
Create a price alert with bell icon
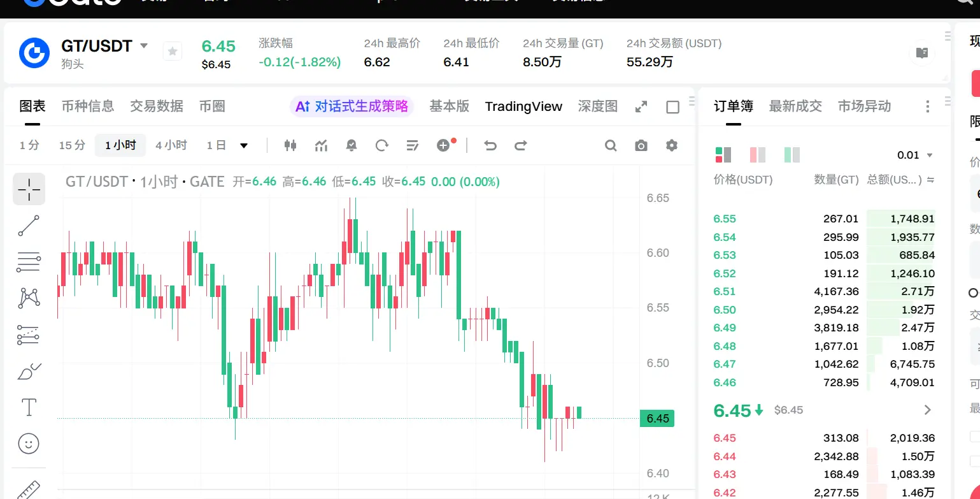click(x=352, y=145)
